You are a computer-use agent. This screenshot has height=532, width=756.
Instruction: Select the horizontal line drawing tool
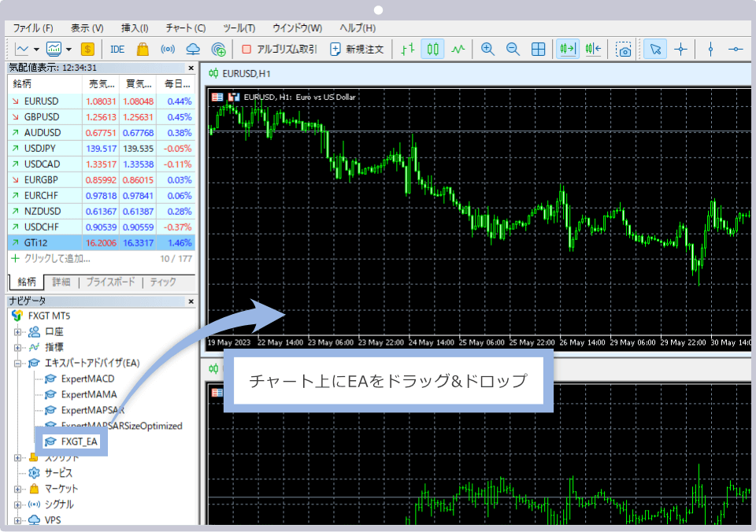[x=736, y=49]
